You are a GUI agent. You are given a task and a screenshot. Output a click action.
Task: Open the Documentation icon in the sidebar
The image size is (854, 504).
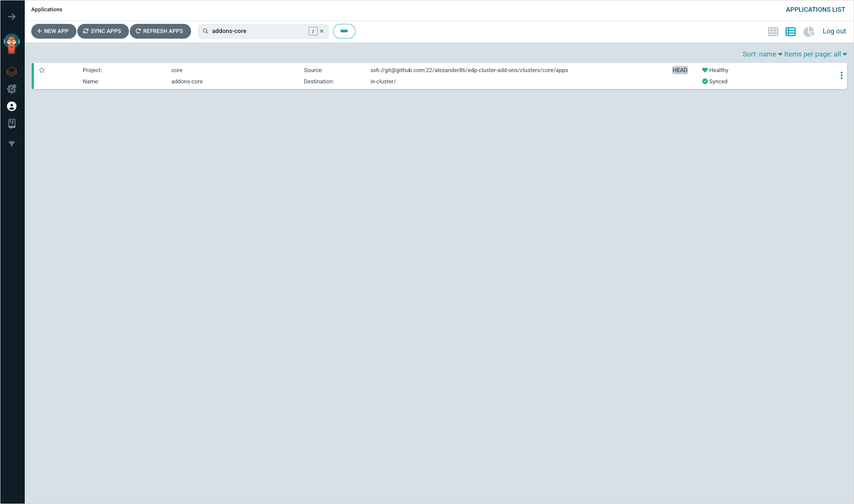[x=12, y=124]
